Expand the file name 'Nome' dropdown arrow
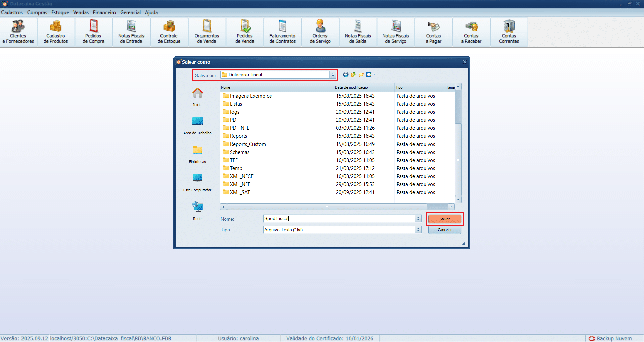 pos(418,219)
